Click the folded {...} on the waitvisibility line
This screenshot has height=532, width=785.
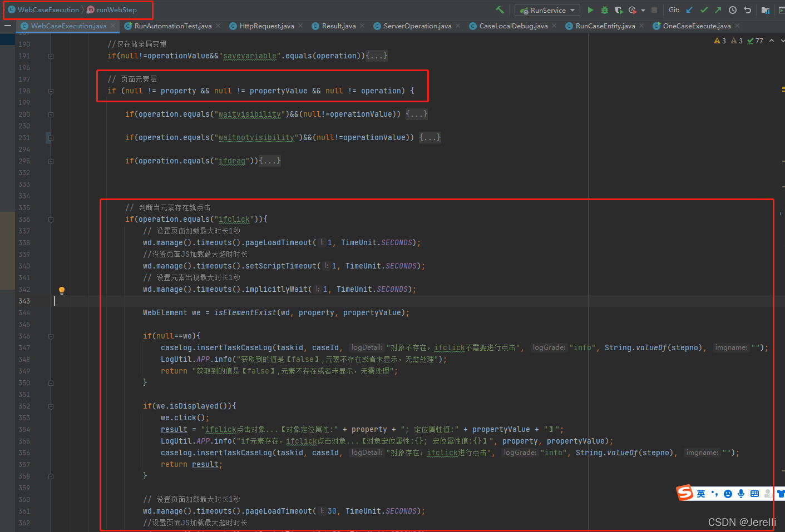coord(417,114)
